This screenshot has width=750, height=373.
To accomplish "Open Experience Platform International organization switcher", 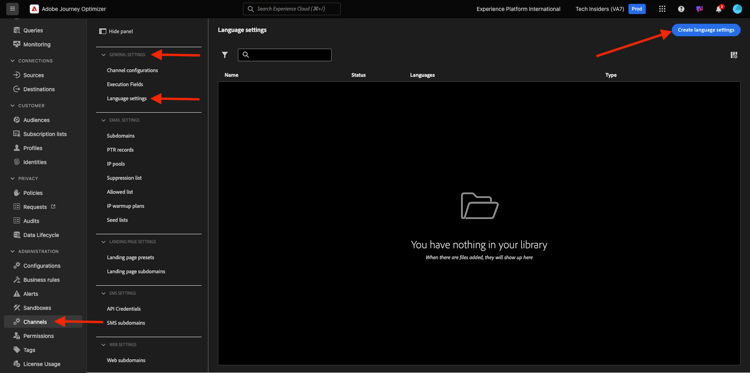I will point(518,9).
